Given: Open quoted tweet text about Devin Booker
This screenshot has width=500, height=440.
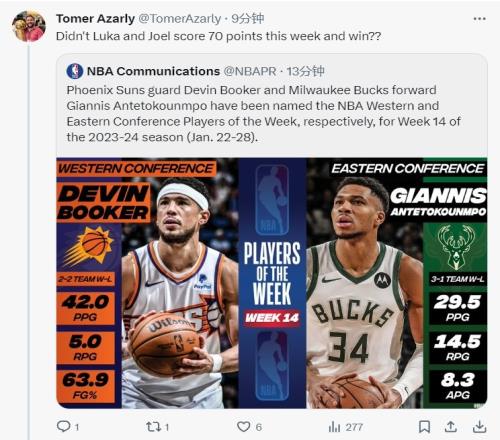Looking at the screenshot, I should [x=263, y=113].
